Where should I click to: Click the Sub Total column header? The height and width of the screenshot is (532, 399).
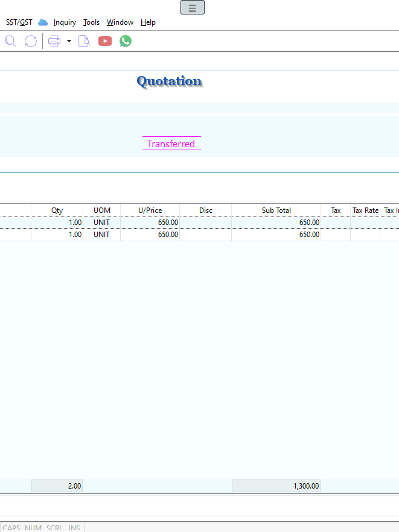(276, 211)
